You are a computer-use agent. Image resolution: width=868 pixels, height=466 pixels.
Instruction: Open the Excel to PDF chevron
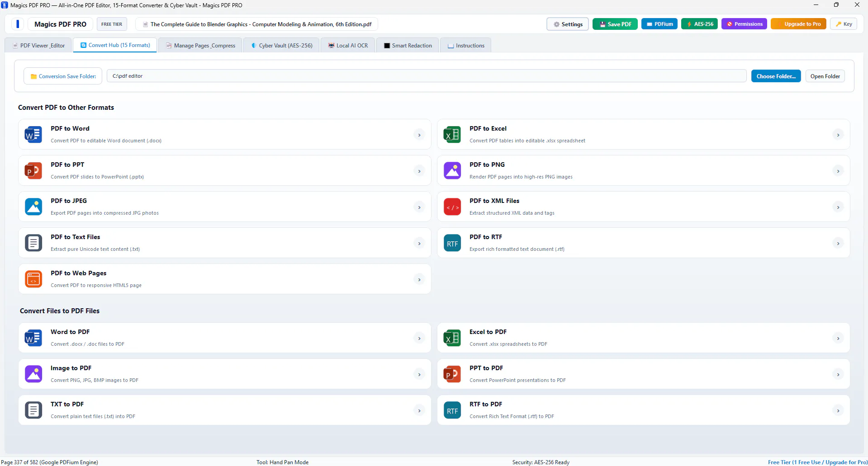(838, 338)
